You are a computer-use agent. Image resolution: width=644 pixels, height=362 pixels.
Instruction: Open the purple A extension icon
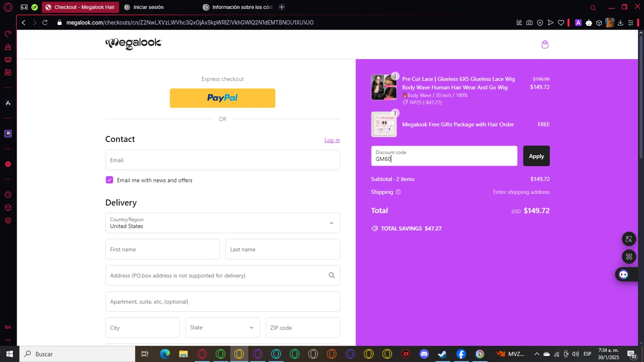point(578,23)
